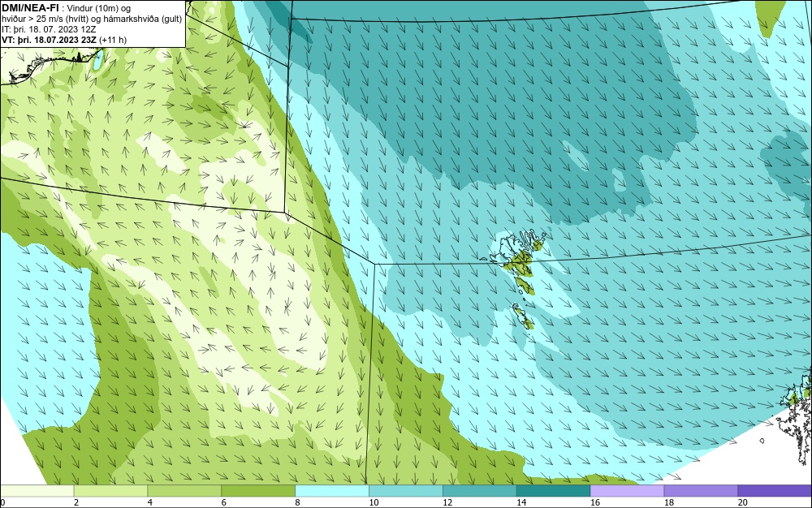Click the '(+11 h)' forecast offset text
Screen dimensions: 812x508
113,39
